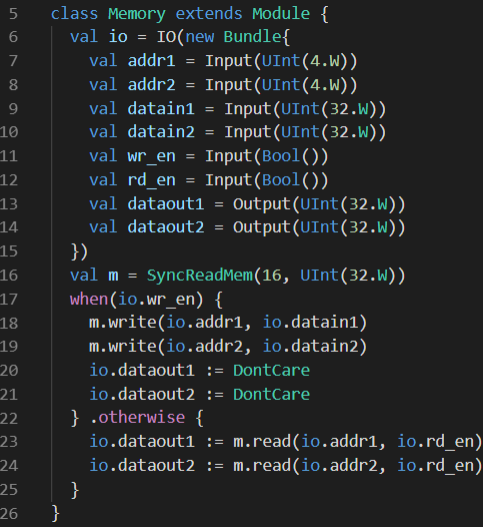Screen dimensions: 483x527
Task: Click the otherwise keyword on line 22
Action: click(142, 418)
